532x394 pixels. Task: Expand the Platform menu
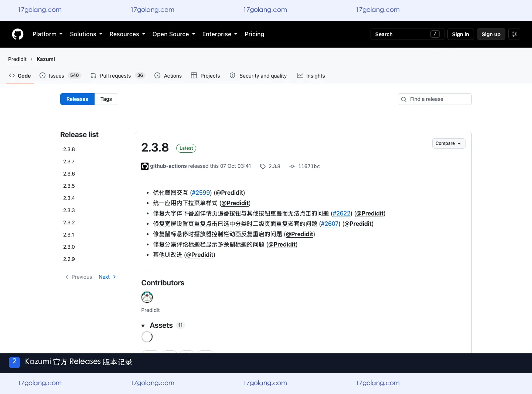47,34
